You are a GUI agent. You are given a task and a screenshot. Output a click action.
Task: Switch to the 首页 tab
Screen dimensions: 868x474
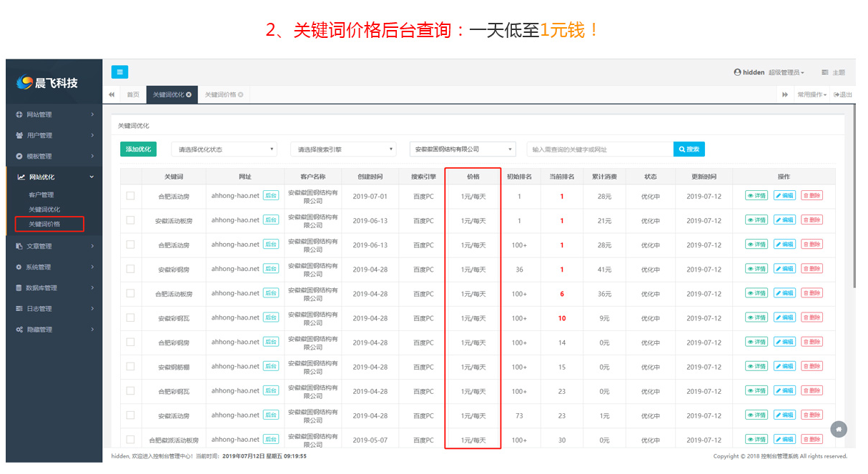point(133,94)
